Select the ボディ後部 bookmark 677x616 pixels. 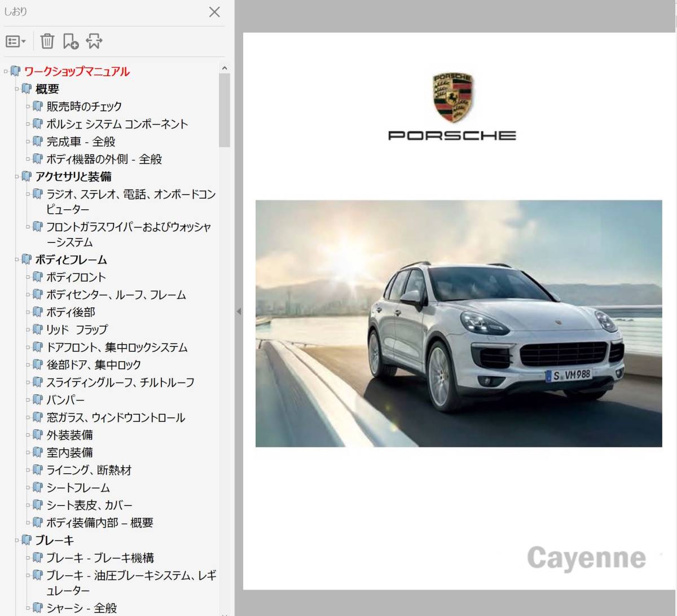coord(71,312)
